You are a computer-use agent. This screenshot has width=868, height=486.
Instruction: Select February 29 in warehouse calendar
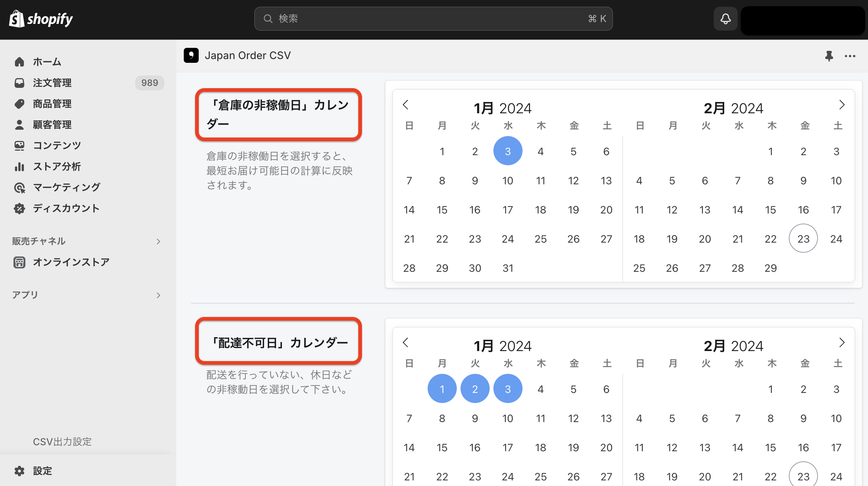click(x=771, y=268)
